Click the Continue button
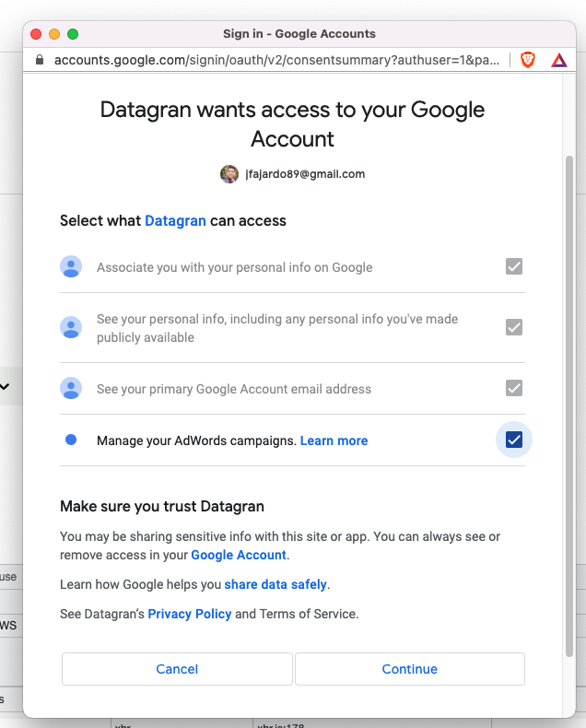 click(x=409, y=669)
